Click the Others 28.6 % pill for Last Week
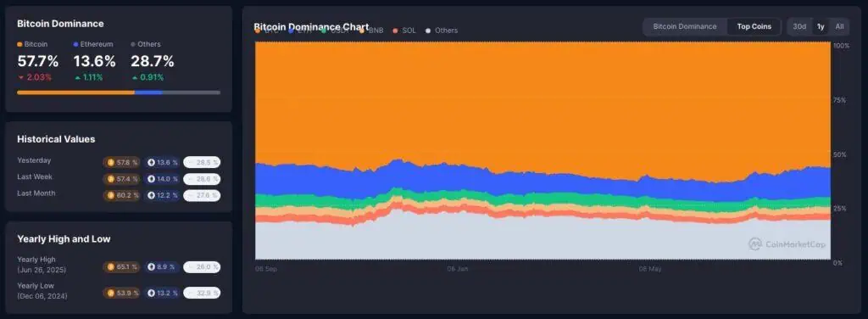Image resolution: width=868 pixels, height=319 pixels. tap(202, 179)
